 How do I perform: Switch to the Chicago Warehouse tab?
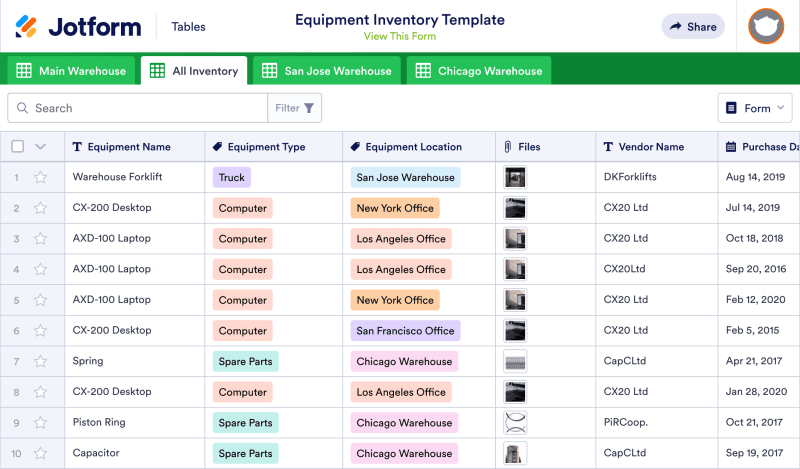[x=478, y=71]
